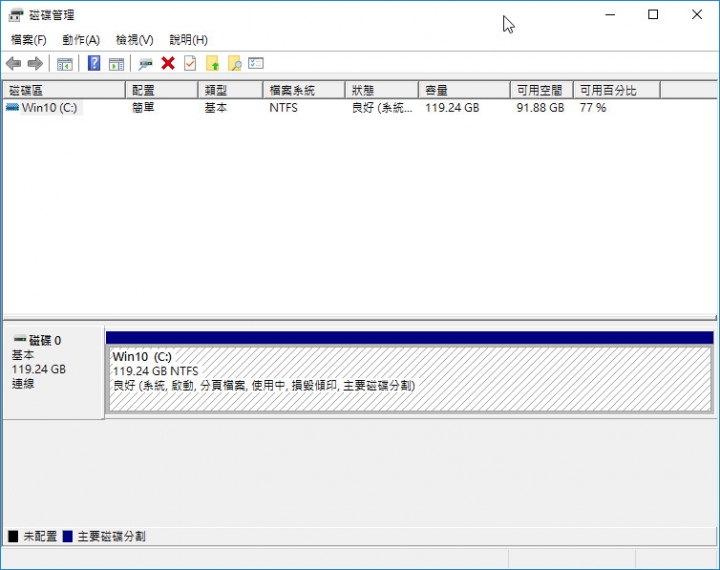720x570 pixels.
Task: Minimize the Disk Management window
Action: 610,15
